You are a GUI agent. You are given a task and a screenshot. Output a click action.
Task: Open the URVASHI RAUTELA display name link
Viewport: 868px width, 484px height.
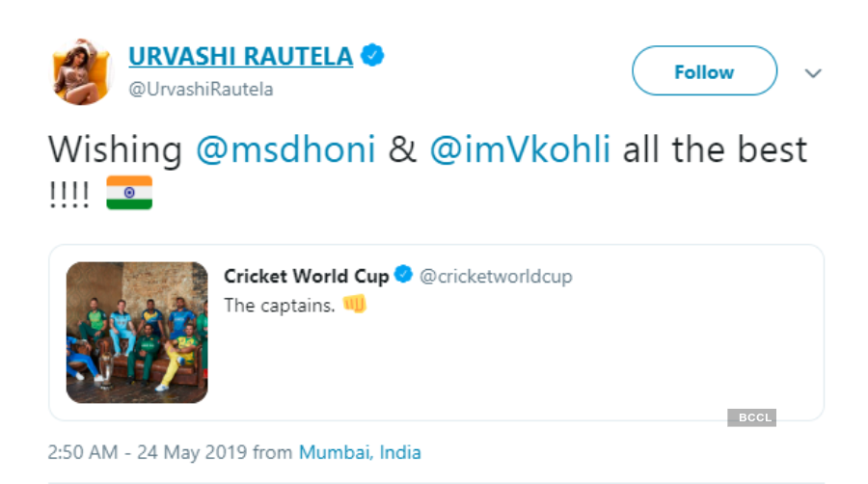(x=240, y=57)
